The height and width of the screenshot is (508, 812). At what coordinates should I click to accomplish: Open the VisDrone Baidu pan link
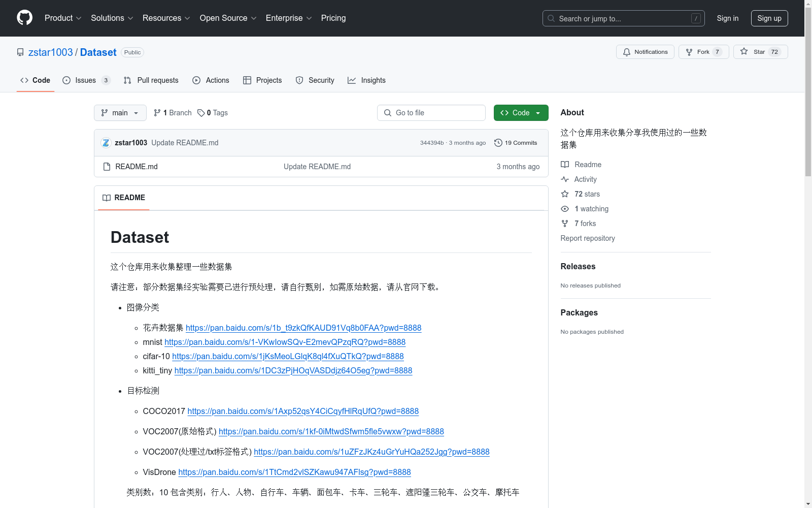coord(294,472)
